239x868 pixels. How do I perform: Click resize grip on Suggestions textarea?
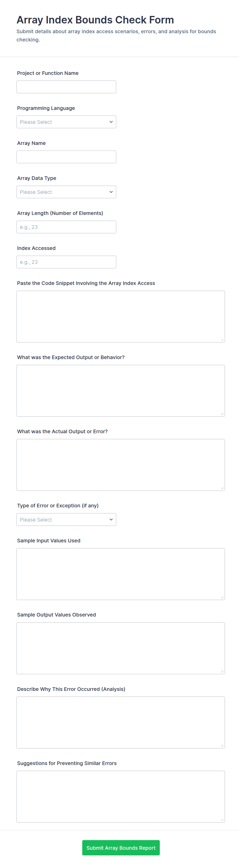[x=222, y=820]
